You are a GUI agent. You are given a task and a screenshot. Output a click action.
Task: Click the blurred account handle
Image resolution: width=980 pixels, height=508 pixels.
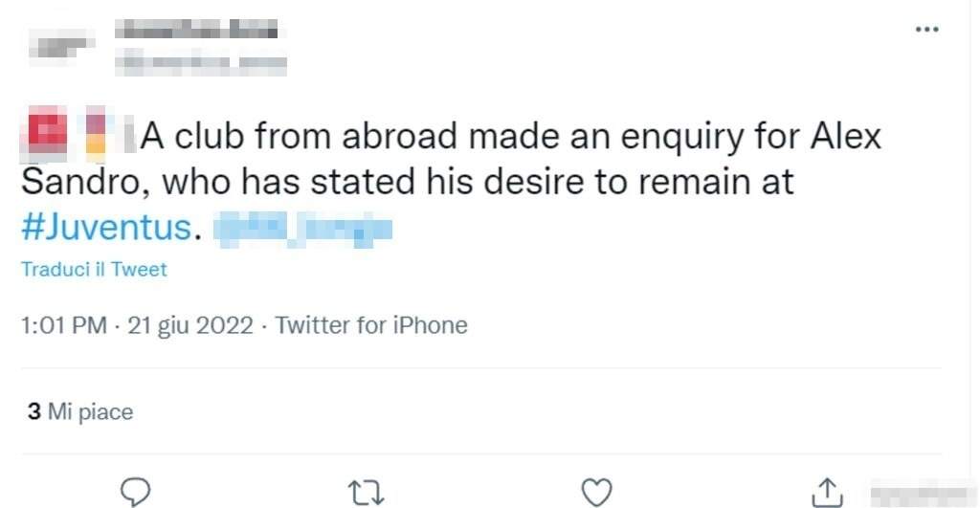201,63
